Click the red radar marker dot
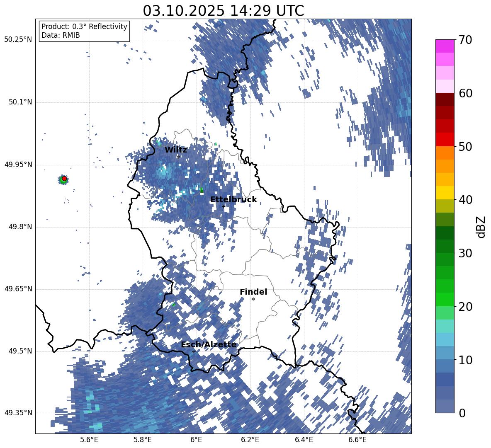This screenshot has width=491, height=448. tap(64, 179)
